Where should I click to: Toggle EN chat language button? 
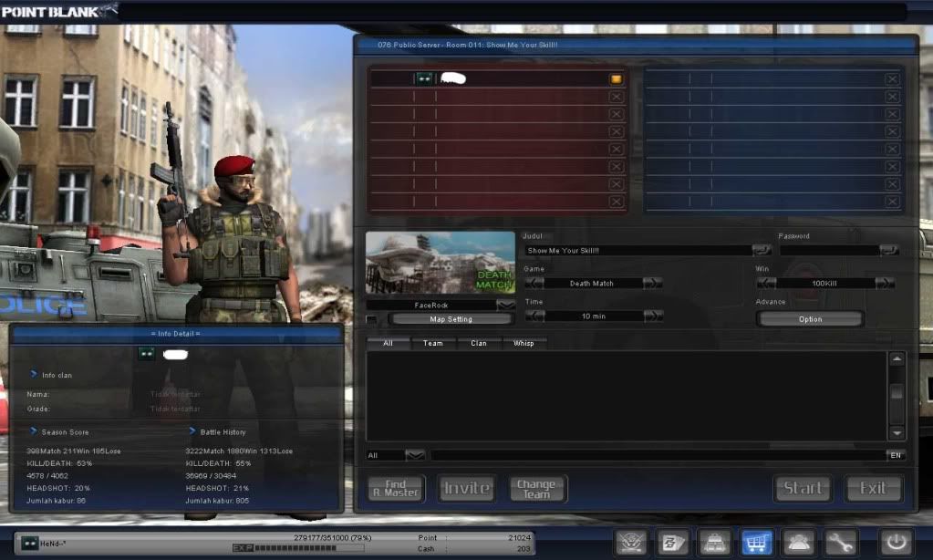(896, 455)
